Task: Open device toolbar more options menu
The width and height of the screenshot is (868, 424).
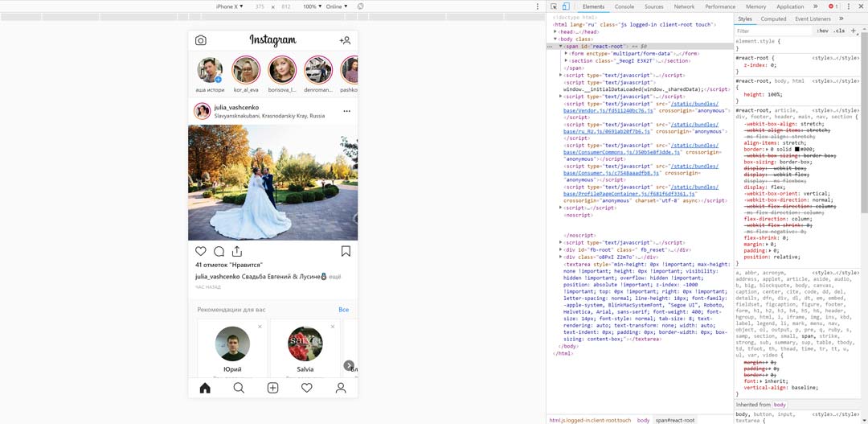Action: click(537, 6)
